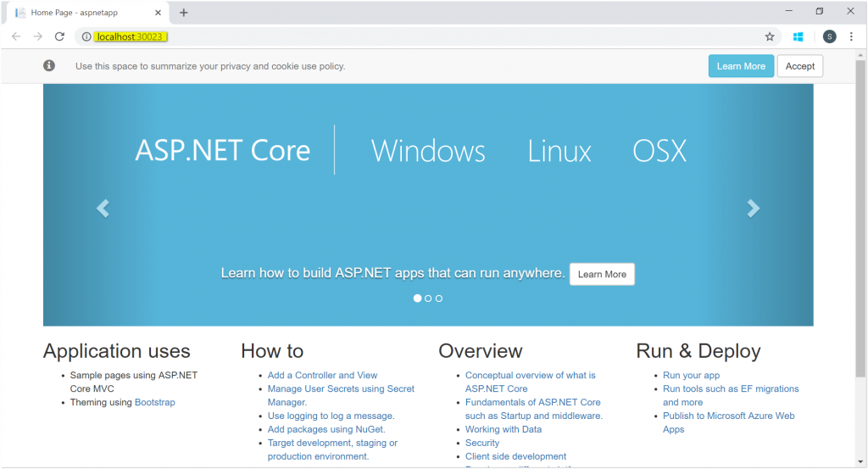
Task: Open Publish to Microsoft Azure Web Apps link
Action: 728,422
